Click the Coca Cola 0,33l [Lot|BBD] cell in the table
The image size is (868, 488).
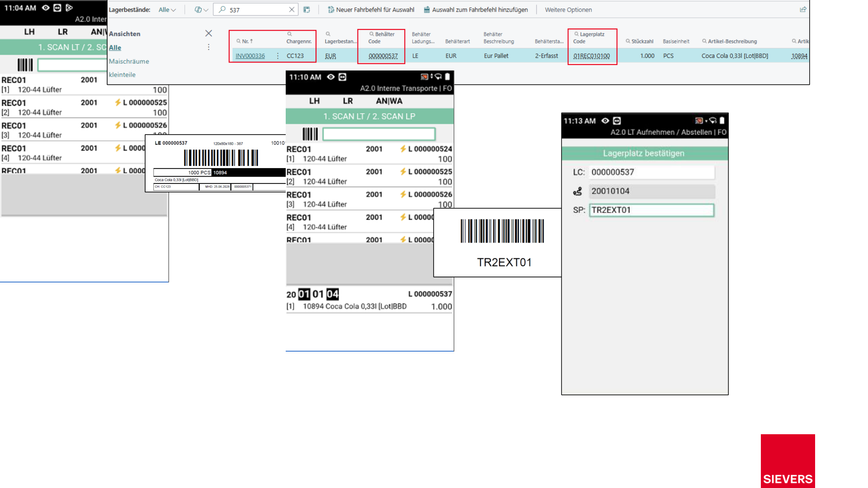tap(735, 56)
